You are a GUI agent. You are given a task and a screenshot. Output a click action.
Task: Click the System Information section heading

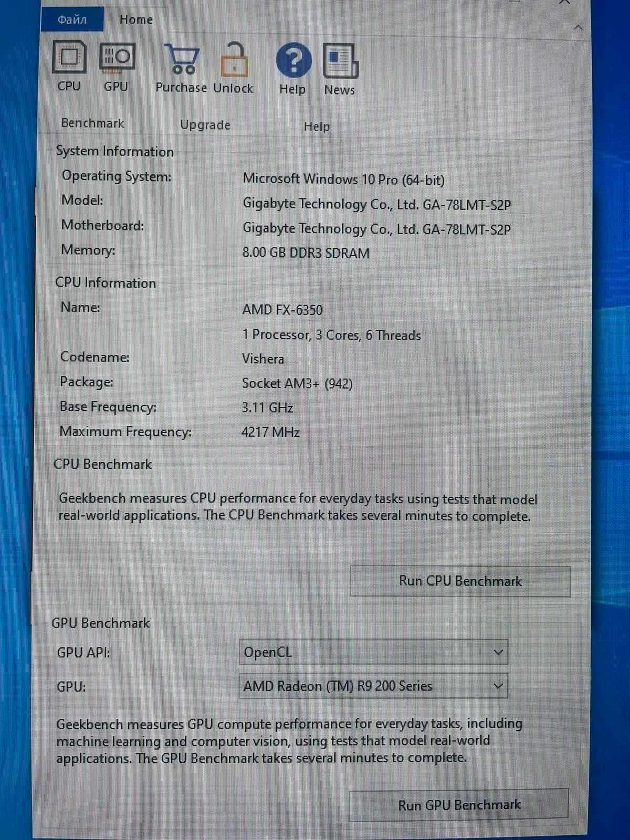click(x=115, y=152)
